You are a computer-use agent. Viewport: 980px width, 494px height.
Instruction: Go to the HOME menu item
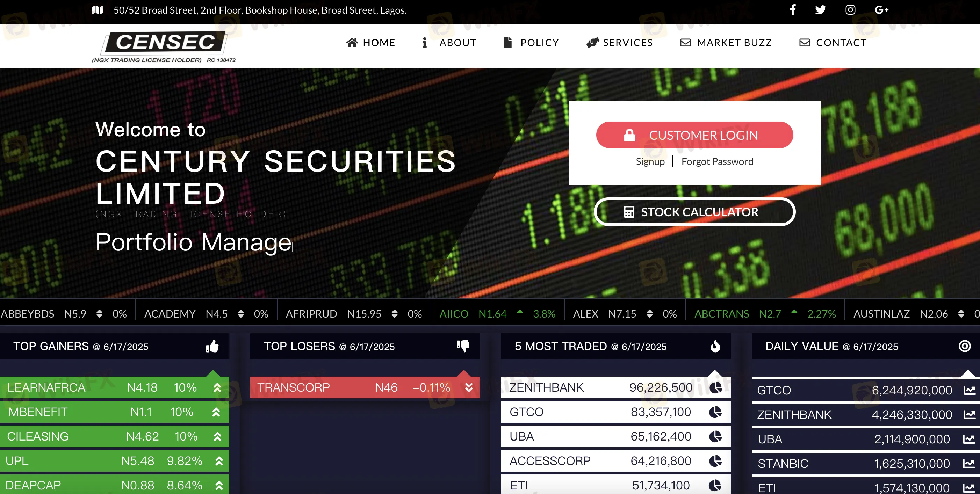pyautogui.click(x=371, y=43)
